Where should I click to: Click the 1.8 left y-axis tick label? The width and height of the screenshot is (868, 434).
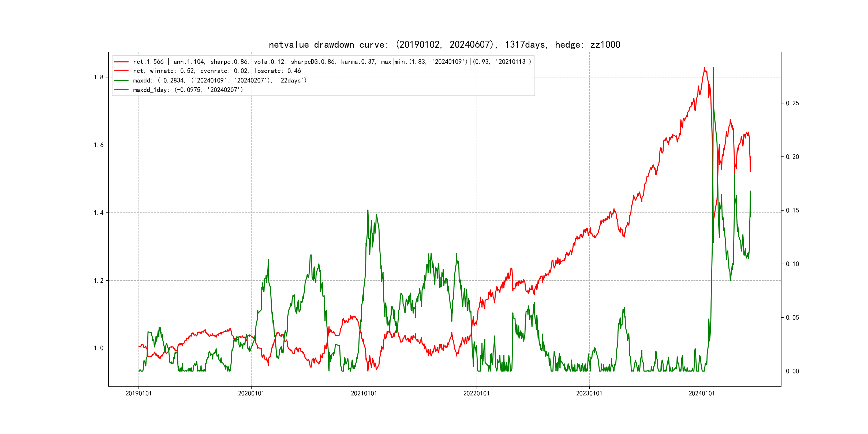point(98,77)
